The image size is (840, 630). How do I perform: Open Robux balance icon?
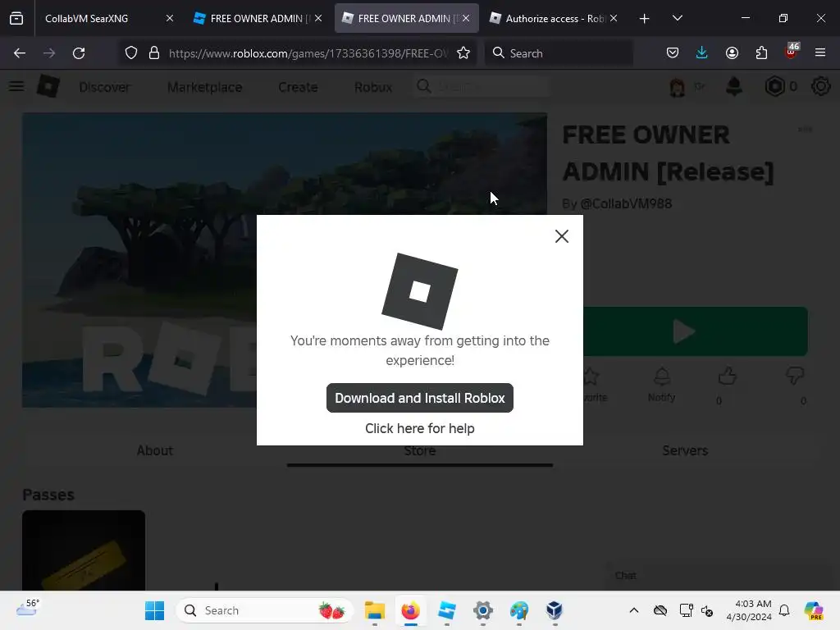coord(774,86)
